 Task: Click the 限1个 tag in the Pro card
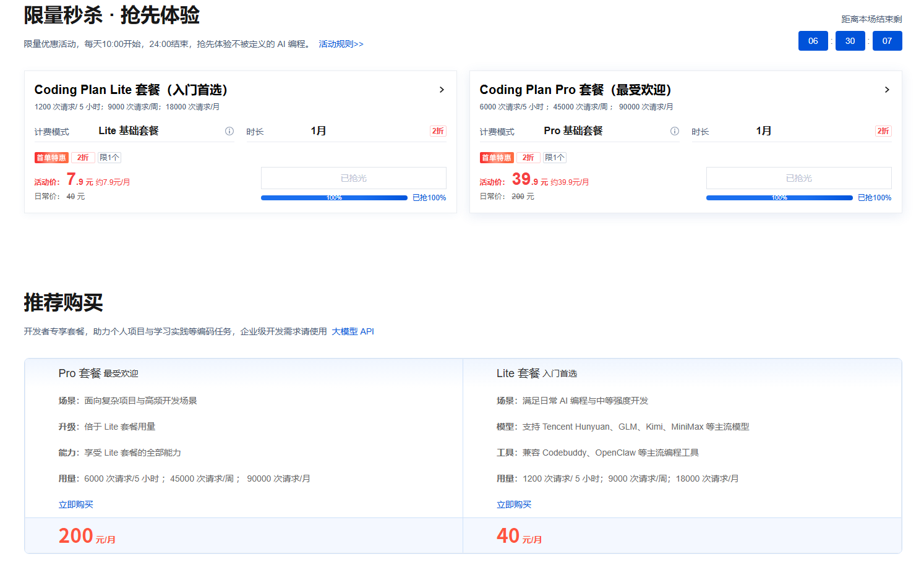pyautogui.click(x=555, y=158)
